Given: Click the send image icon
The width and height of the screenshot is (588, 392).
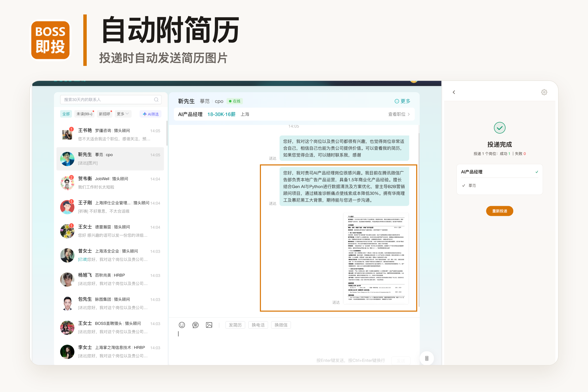Looking at the screenshot, I should tap(209, 325).
